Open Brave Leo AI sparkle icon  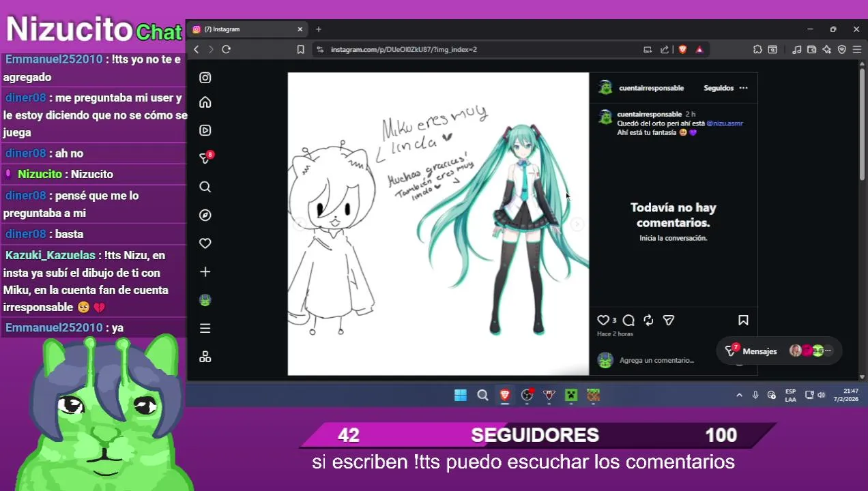point(826,49)
